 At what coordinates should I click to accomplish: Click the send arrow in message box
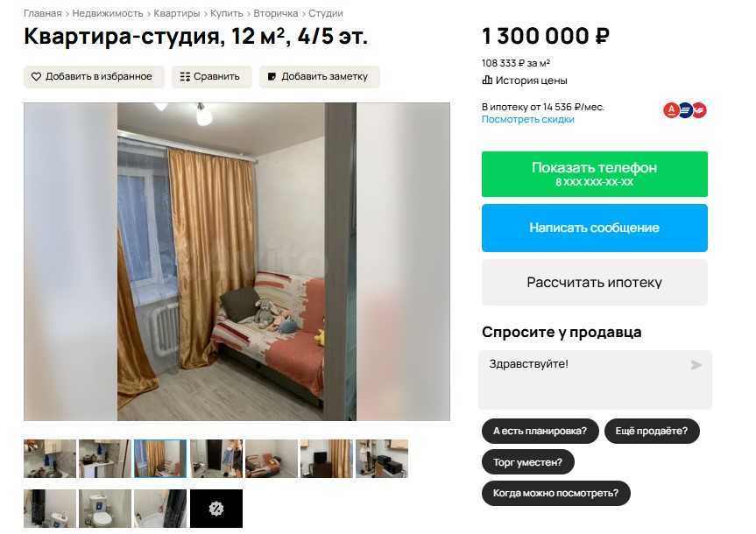696,365
